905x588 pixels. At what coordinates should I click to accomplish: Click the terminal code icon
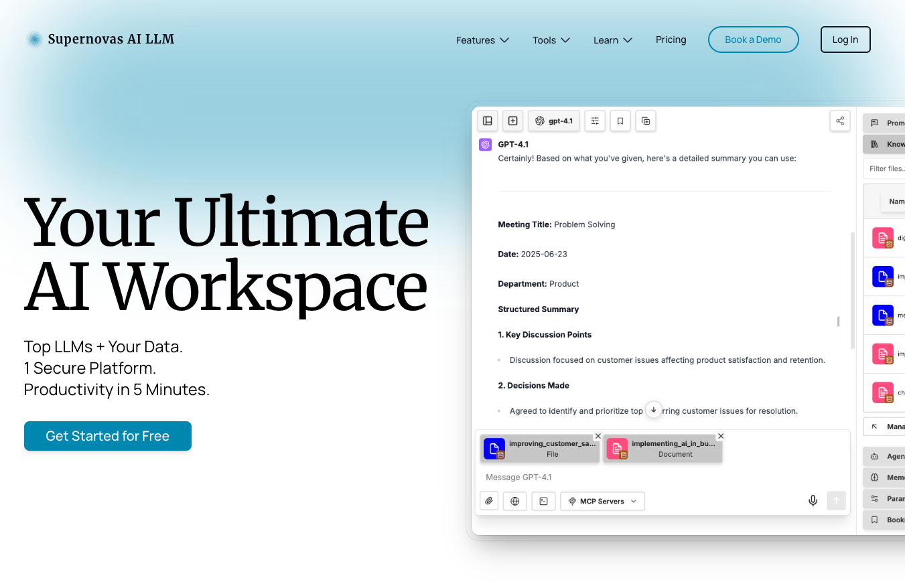pyautogui.click(x=544, y=501)
